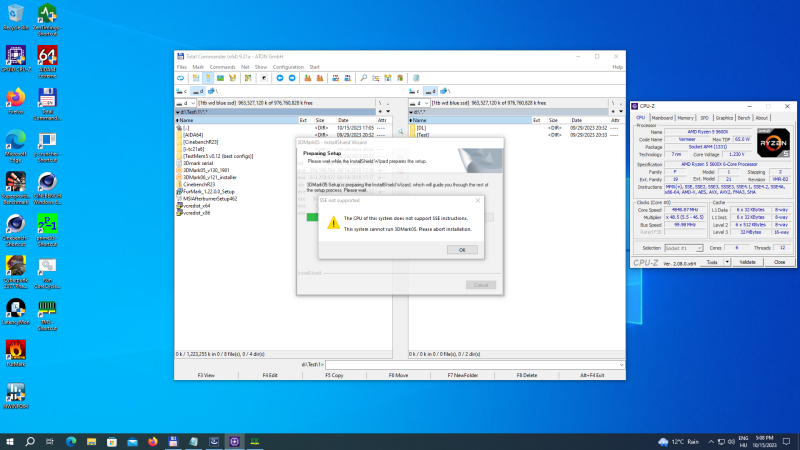This screenshot has height=450, width=800.
Task: Switch to the Memory tab in CPU-Z
Action: (685, 118)
